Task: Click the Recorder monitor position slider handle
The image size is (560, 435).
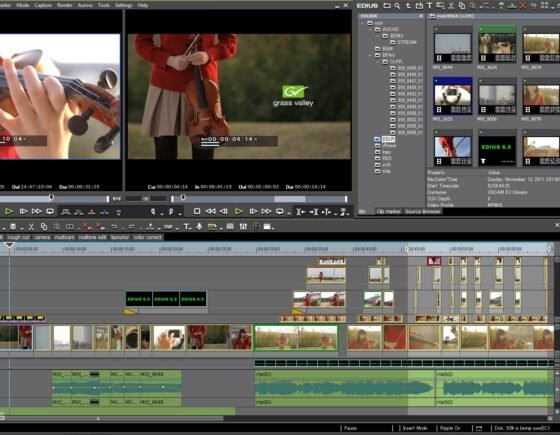Action: click(183, 197)
